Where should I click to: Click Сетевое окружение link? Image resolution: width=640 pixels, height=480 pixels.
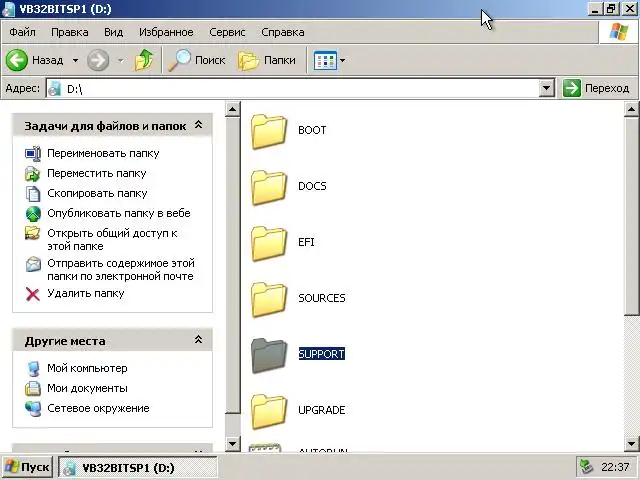point(98,408)
